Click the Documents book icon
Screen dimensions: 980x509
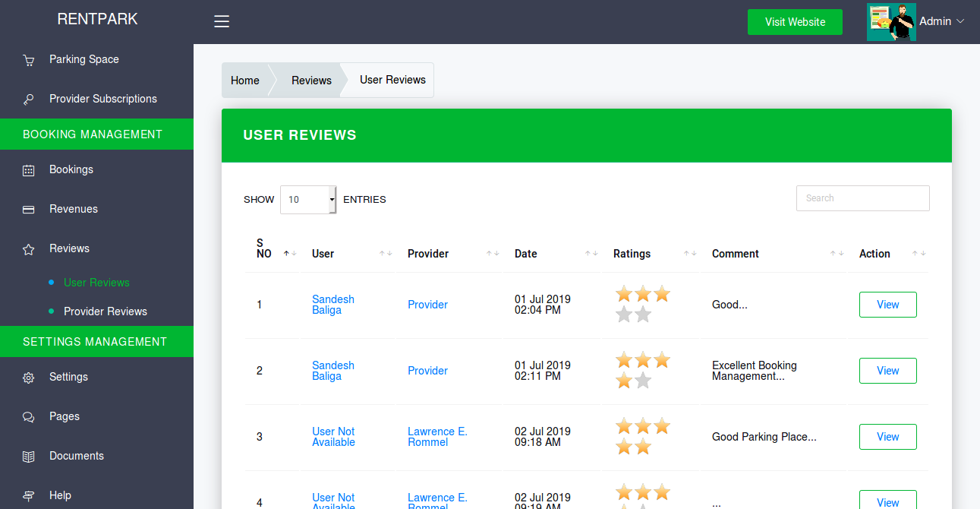(29, 457)
